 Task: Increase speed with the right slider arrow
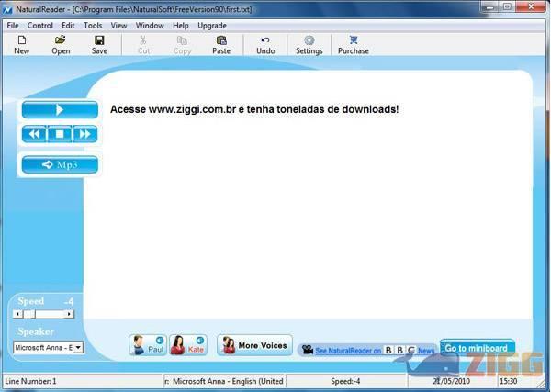coord(70,314)
